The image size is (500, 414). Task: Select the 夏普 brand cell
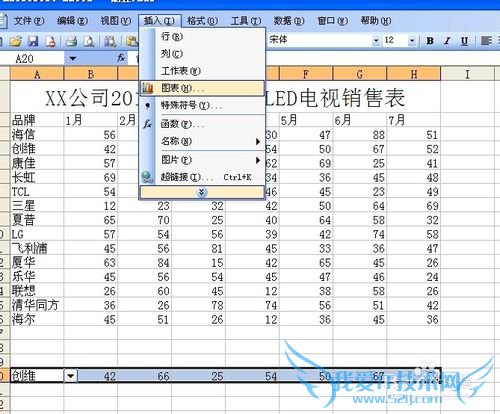point(37,220)
